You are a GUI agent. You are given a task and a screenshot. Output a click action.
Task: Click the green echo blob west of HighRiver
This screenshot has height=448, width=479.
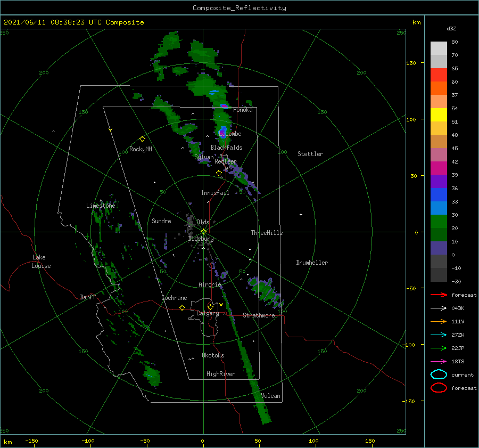coord(152,374)
